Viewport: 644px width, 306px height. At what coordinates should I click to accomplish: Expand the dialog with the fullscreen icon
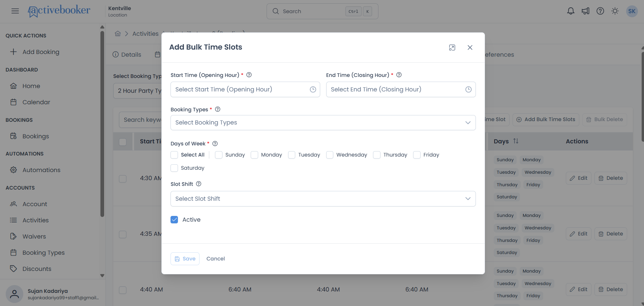click(x=452, y=48)
